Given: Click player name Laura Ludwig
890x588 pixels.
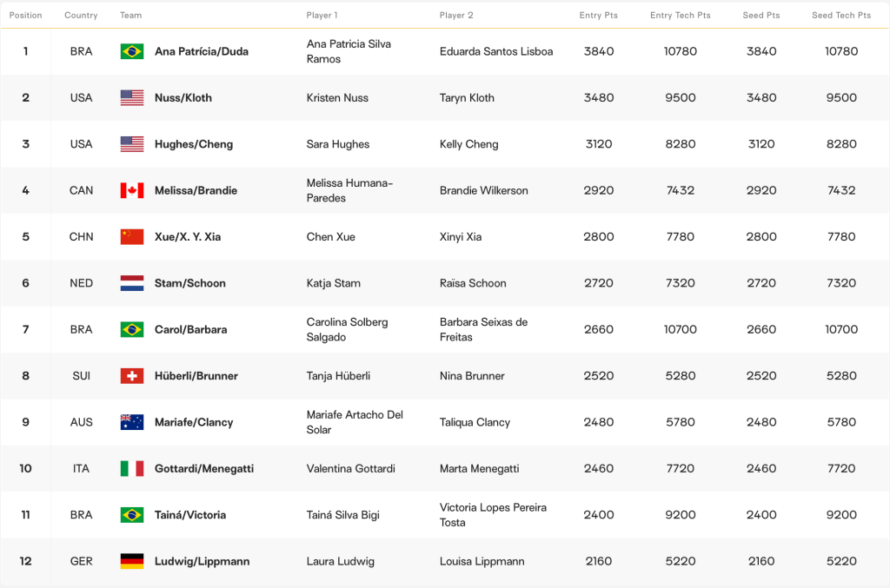Looking at the screenshot, I should tap(340, 561).
